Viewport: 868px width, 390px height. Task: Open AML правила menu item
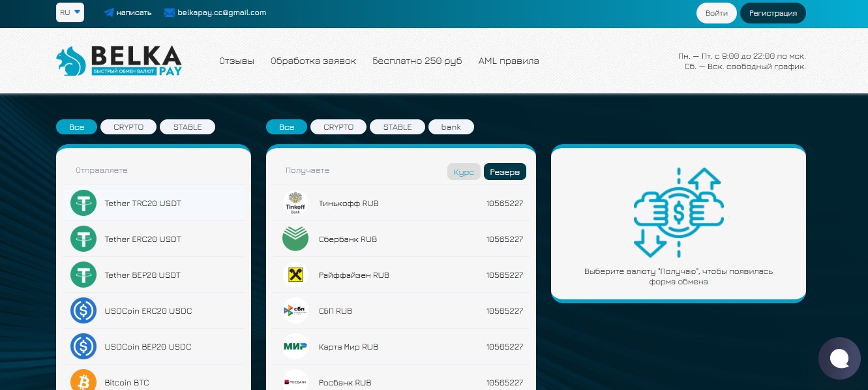coord(509,61)
